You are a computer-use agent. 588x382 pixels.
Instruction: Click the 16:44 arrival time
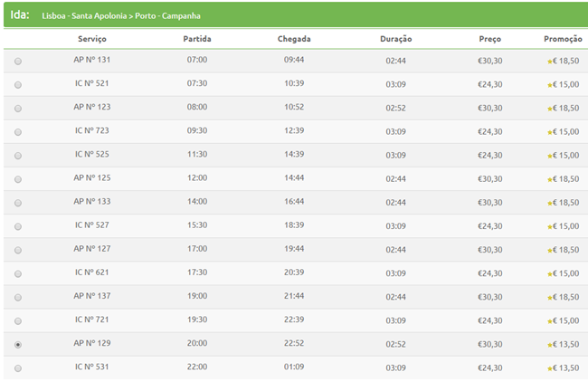(294, 202)
